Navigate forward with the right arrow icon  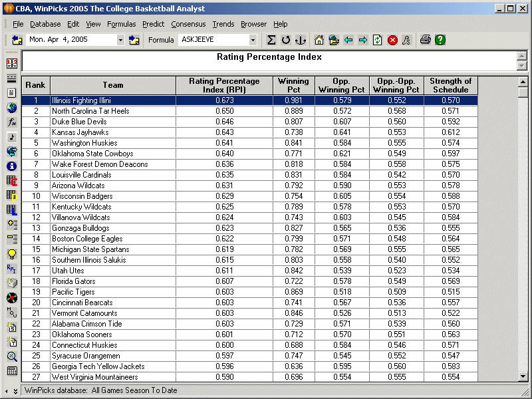[362, 40]
